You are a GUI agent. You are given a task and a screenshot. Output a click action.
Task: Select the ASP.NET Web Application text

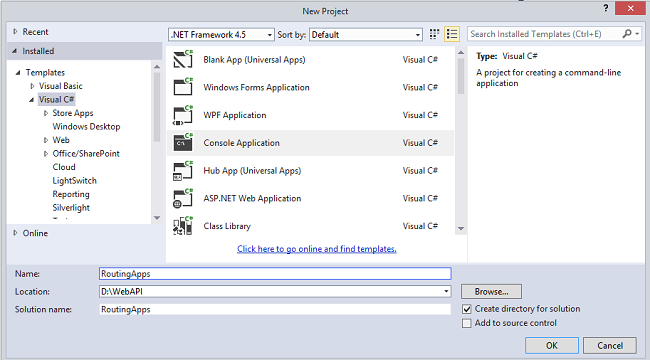252,198
